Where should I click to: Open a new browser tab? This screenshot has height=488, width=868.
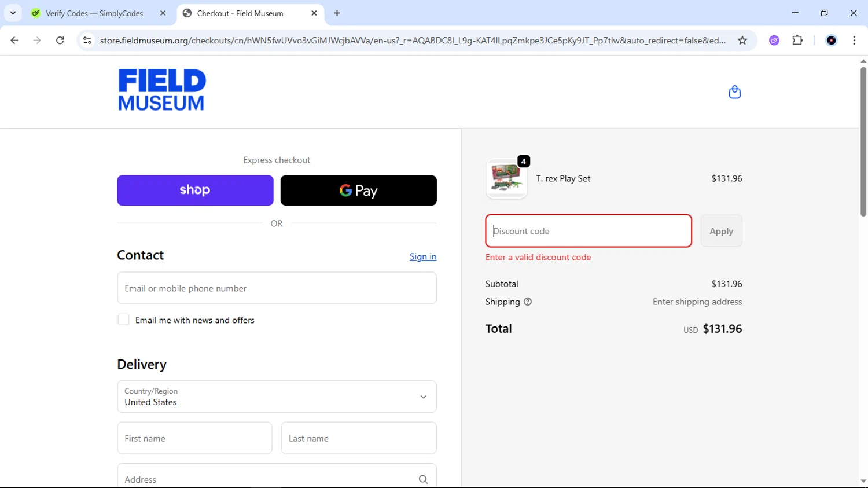click(x=337, y=13)
